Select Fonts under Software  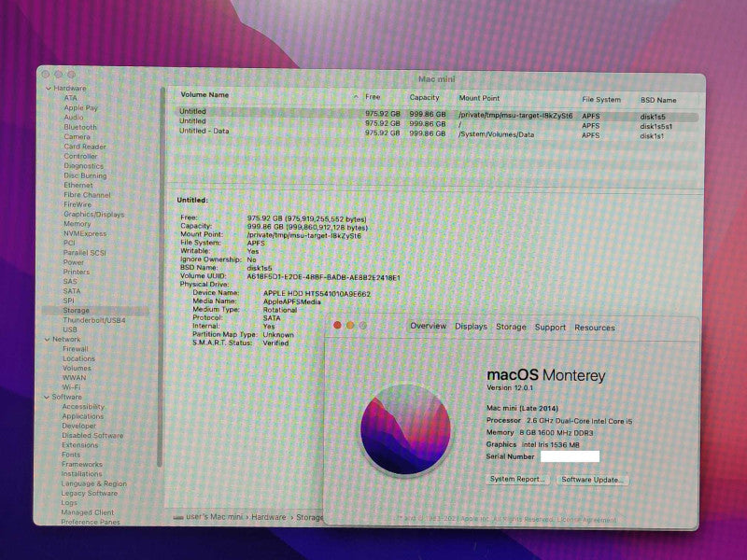pos(71,455)
